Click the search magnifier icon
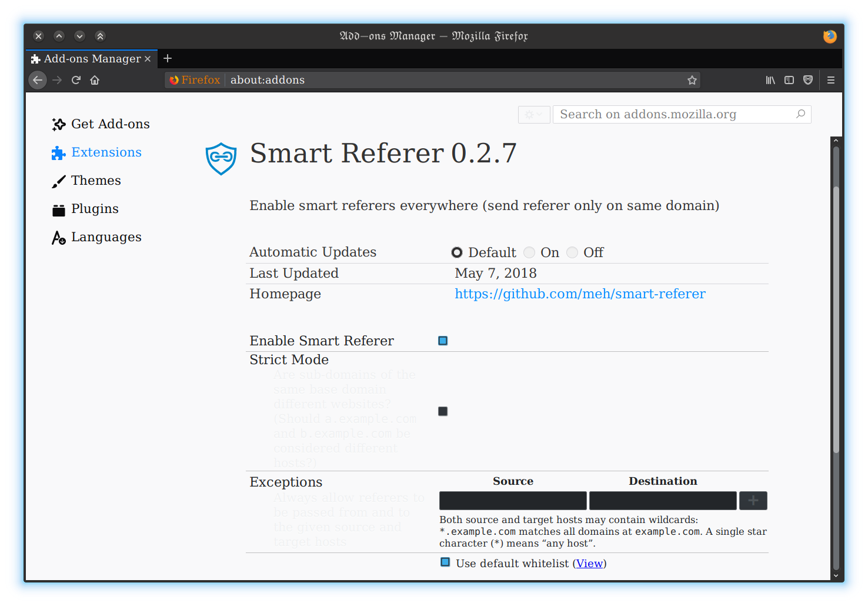Screen dimensions: 868x606 click(x=800, y=114)
